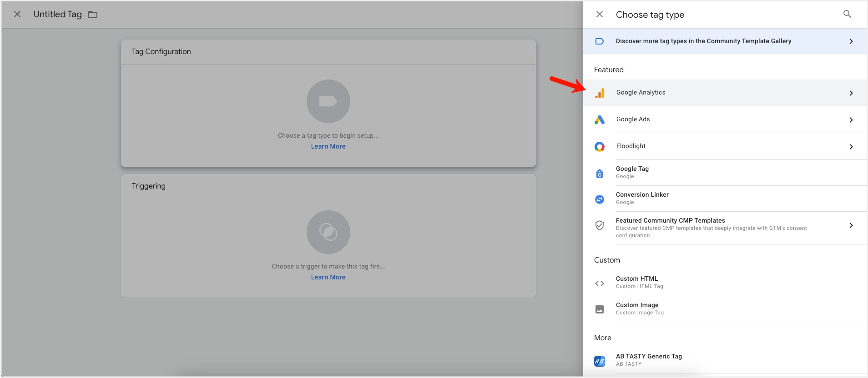868x378 pixels.
Task: Close the Choose tag type panel
Action: [600, 14]
